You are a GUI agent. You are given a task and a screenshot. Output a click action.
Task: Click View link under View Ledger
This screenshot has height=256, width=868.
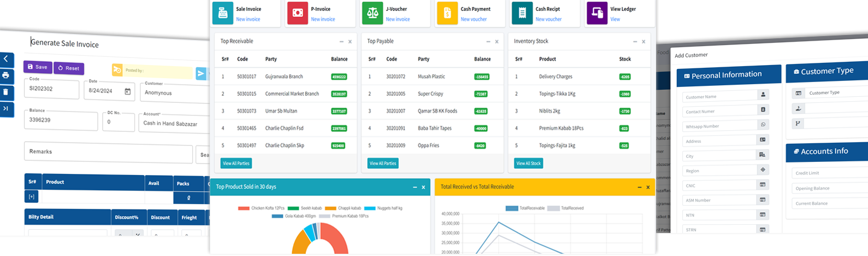615,19
